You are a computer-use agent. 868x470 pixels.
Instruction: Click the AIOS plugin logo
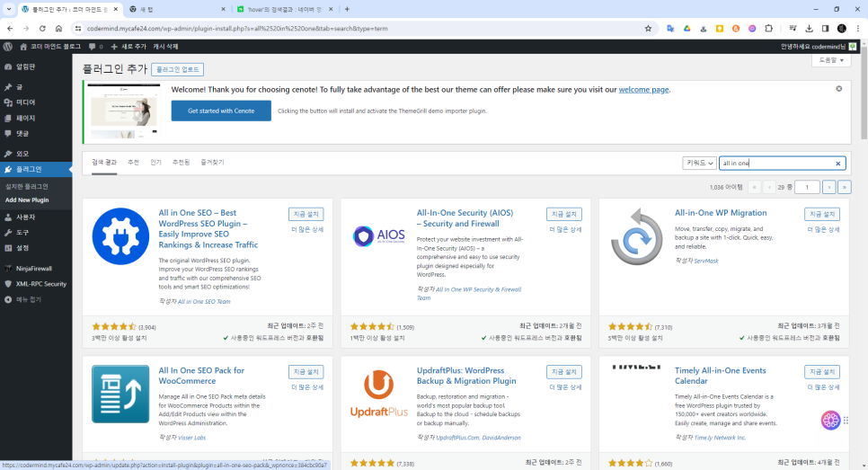click(x=378, y=236)
